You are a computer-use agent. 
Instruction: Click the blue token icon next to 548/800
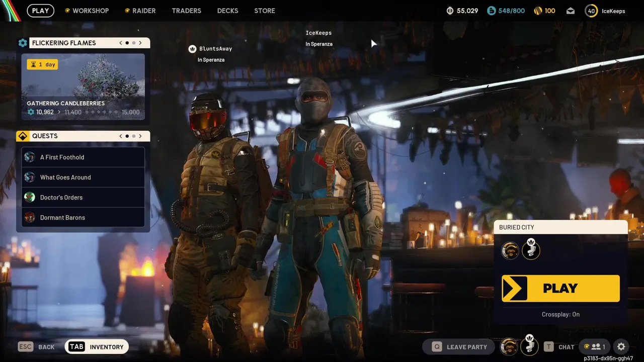[x=492, y=11]
